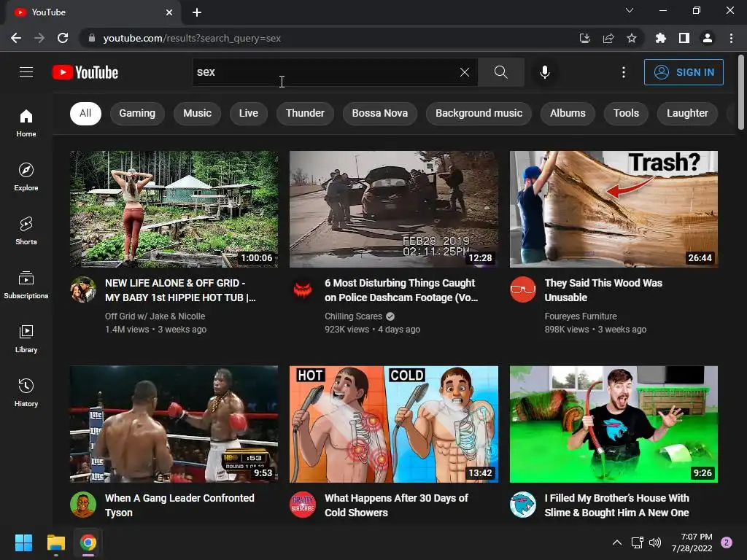Click install app icon in address bar
This screenshot has height=560, width=747.
click(x=585, y=38)
